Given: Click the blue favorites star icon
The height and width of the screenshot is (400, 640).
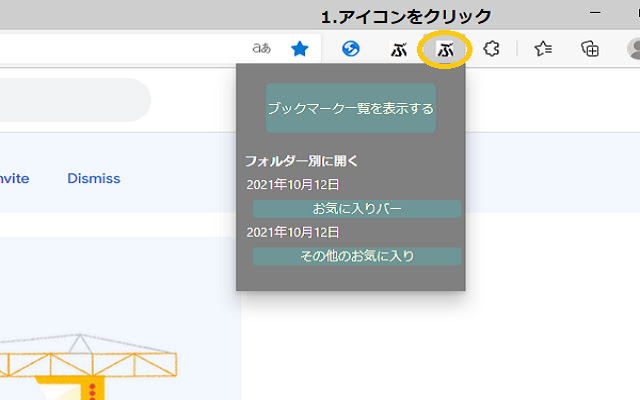Looking at the screenshot, I should click(300, 49).
